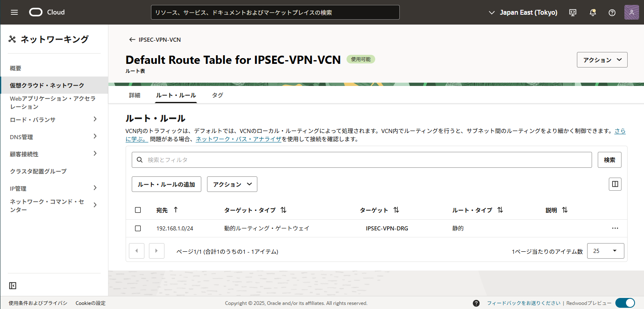
Task: Switch to the ルート・ルール tab
Action: coord(176,95)
